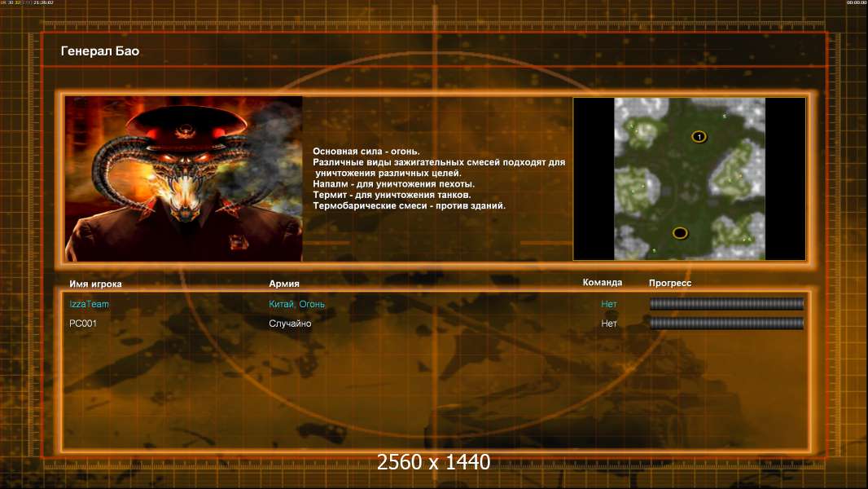The width and height of the screenshot is (868, 489).
Task: Click the loading progress bar for PC001
Action: (x=726, y=324)
